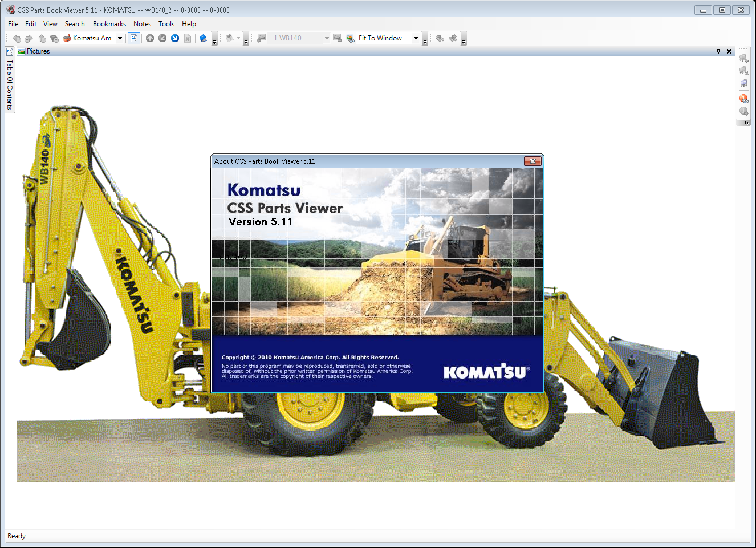Click the zoom picture icon before Fit To Window
The image size is (756, 548).
pyautogui.click(x=350, y=38)
